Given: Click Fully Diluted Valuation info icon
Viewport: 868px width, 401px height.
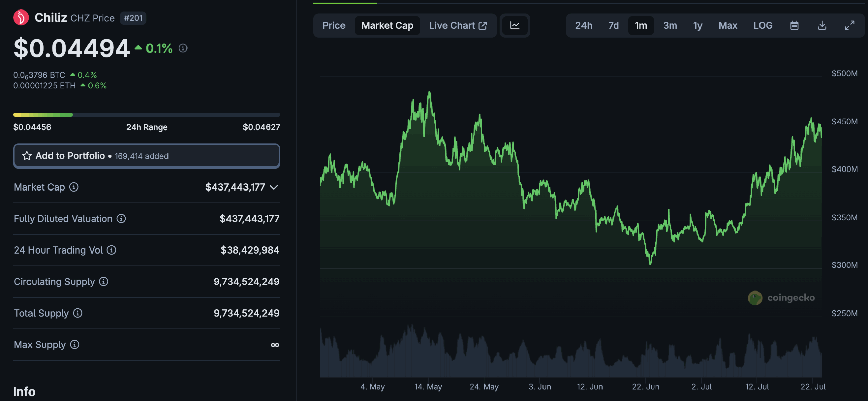Looking at the screenshot, I should coord(121,218).
